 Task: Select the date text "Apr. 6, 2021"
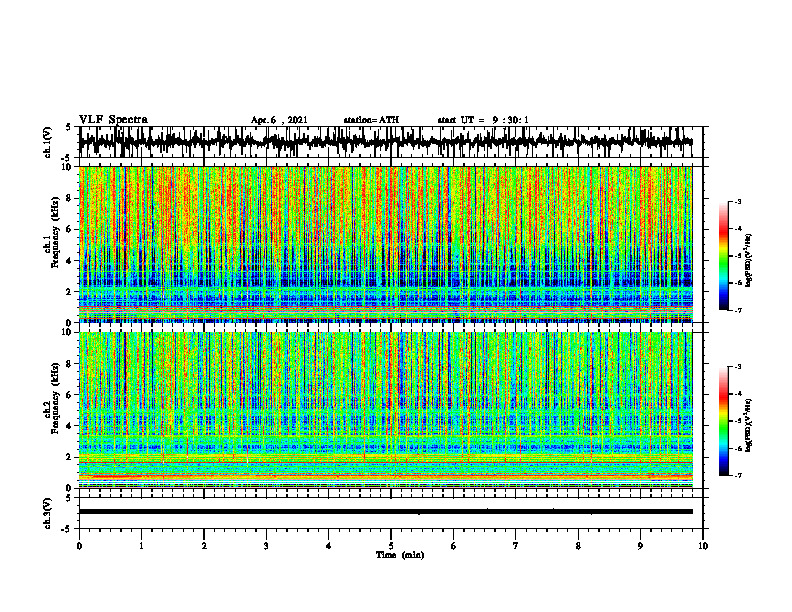(x=279, y=120)
